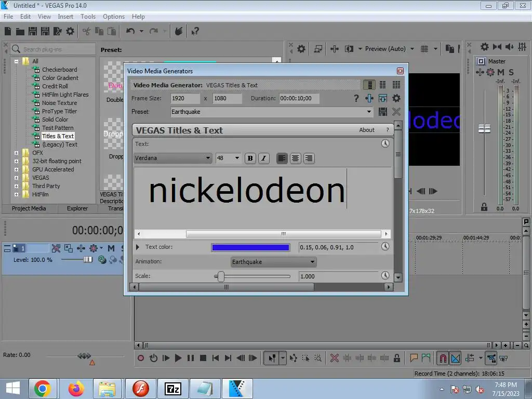This screenshot has width=532, height=399.
Task: Switch to Project Media tab
Action: (29, 208)
